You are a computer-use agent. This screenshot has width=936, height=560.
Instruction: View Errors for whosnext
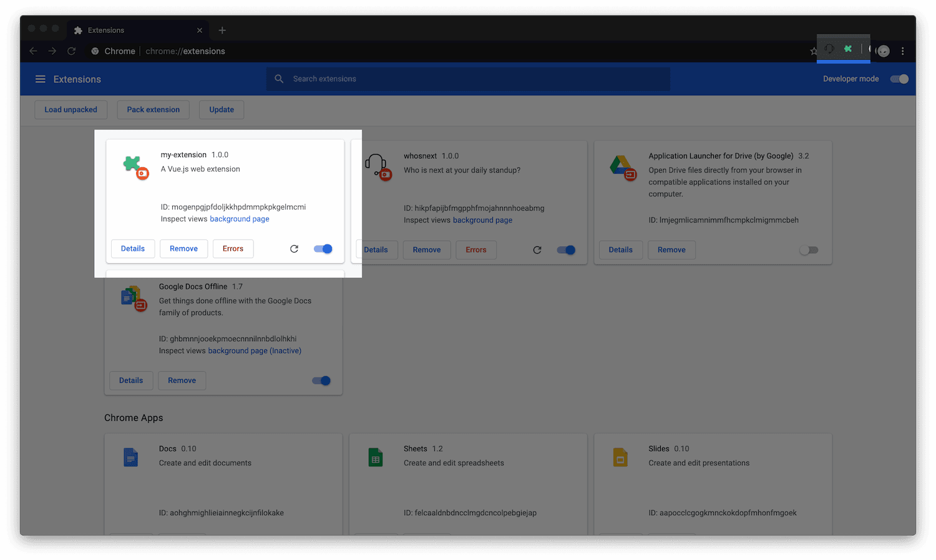click(x=476, y=250)
